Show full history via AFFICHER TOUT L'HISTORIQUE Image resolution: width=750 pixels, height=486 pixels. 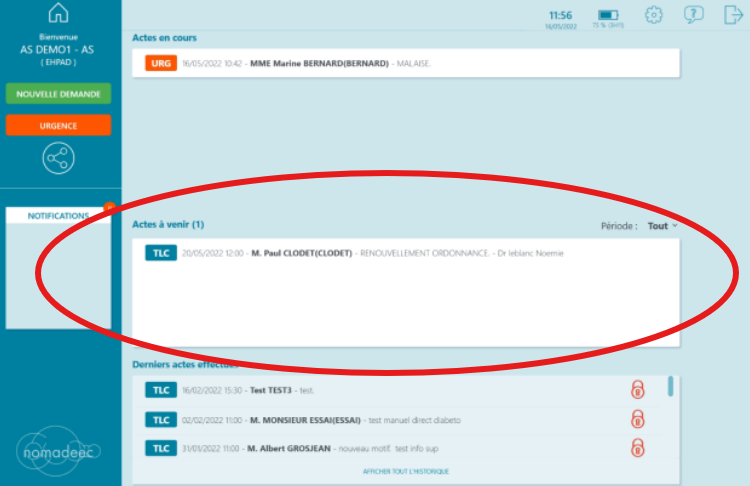(x=406, y=471)
